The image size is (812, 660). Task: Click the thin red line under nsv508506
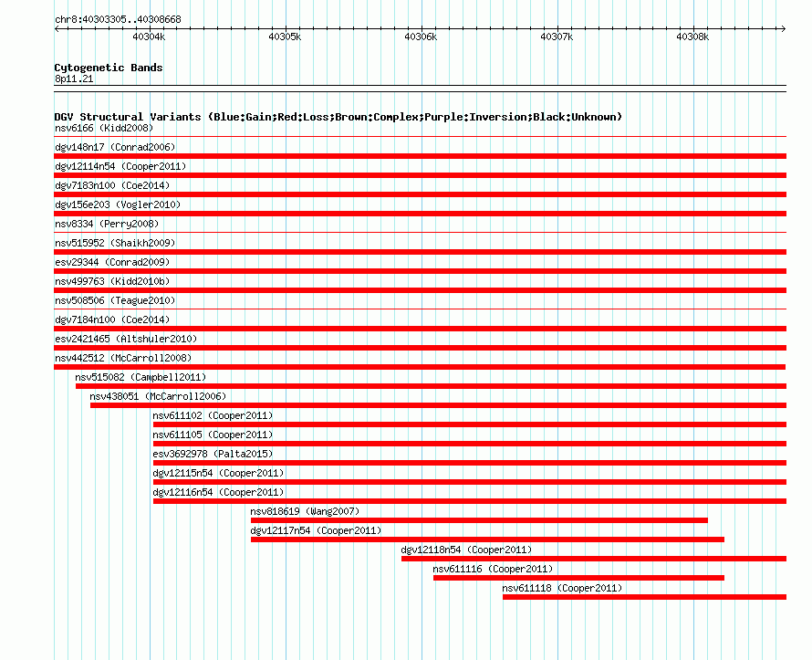pos(420,309)
